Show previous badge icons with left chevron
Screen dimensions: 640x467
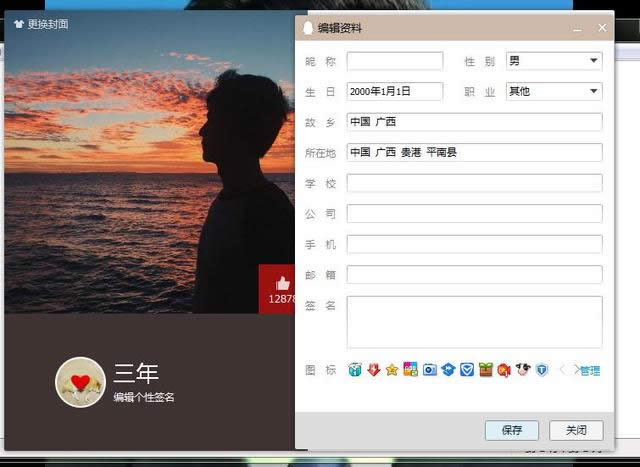[x=562, y=370]
